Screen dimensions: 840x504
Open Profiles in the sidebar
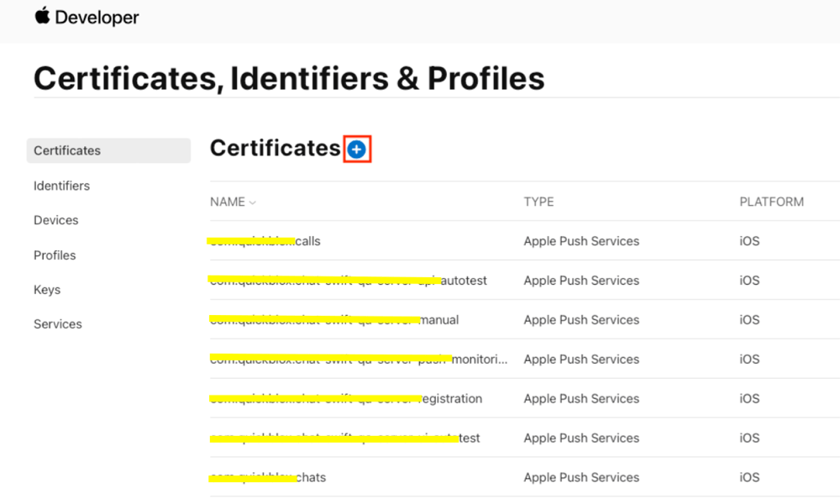click(55, 255)
